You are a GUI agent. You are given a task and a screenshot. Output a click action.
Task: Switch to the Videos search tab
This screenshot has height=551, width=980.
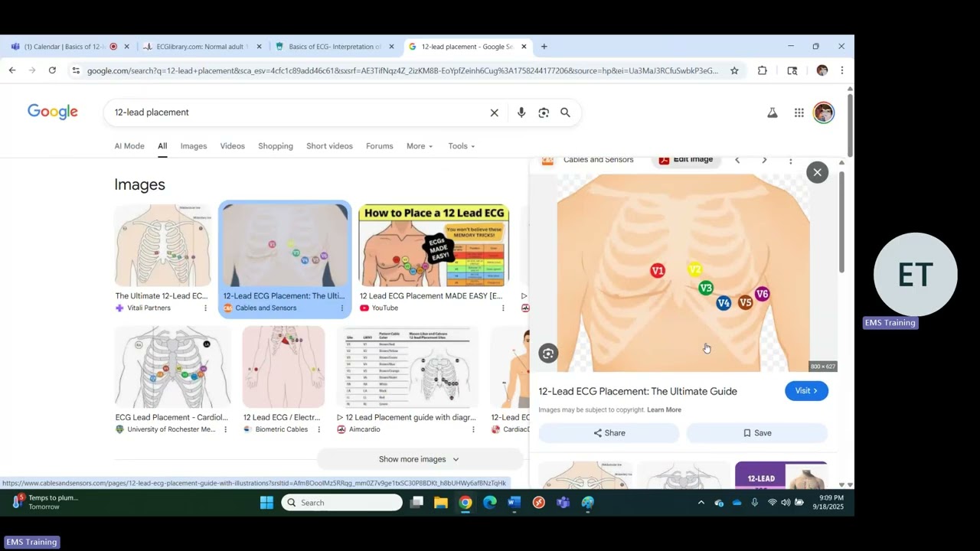tap(233, 146)
